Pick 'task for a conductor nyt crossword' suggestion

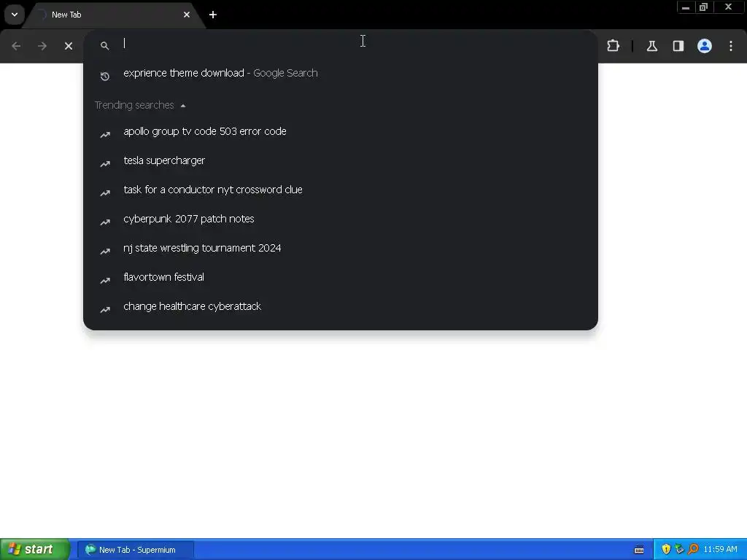coord(341,190)
